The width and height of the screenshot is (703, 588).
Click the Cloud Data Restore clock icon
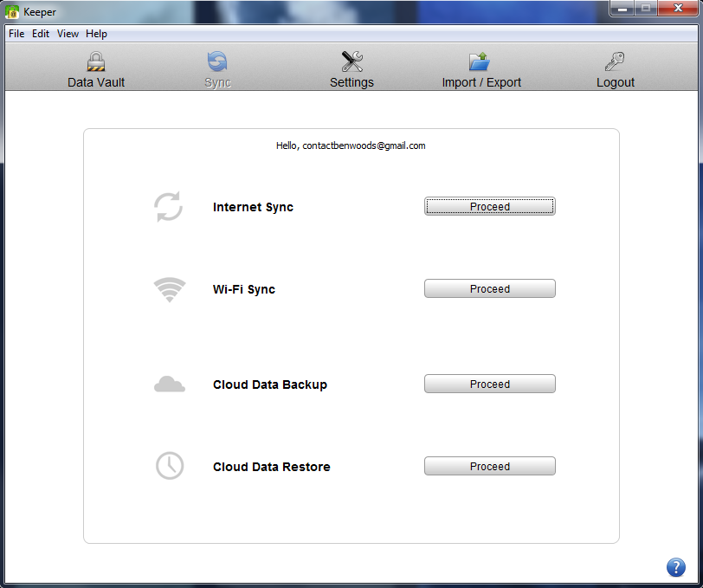point(170,466)
